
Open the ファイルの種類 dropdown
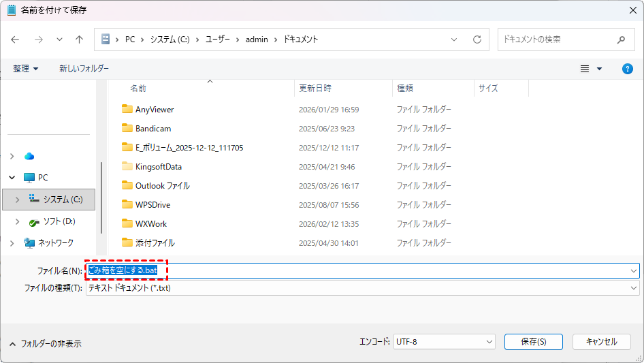coord(362,288)
